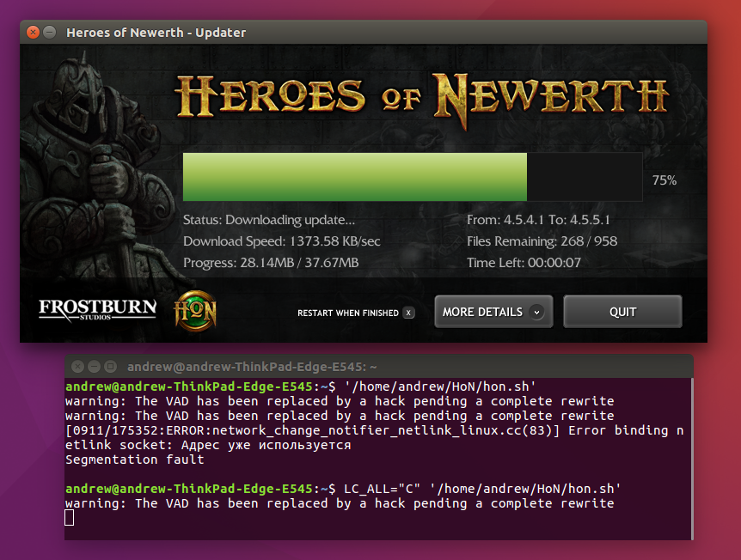Close the Heroes of Newerth Updater window
The width and height of the screenshot is (741, 560).
tap(33, 33)
